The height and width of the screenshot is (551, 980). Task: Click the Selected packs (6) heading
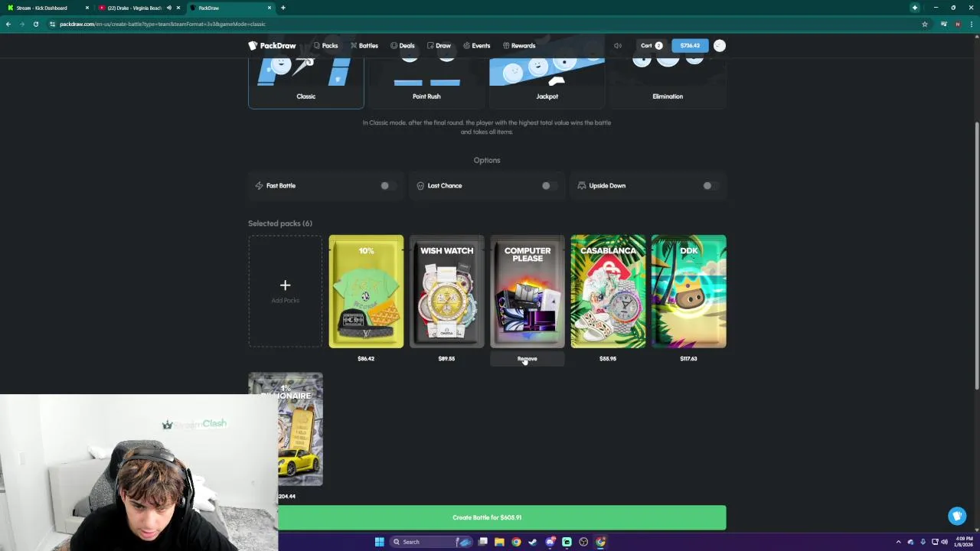coord(280,223)
